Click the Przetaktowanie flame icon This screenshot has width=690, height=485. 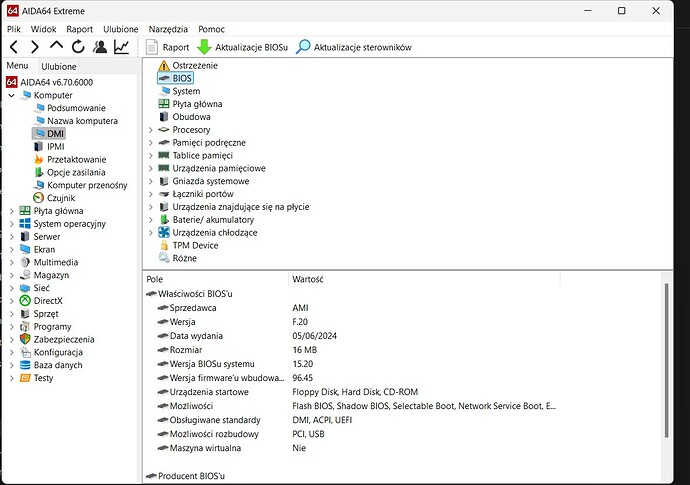click(x=39, y=159)
